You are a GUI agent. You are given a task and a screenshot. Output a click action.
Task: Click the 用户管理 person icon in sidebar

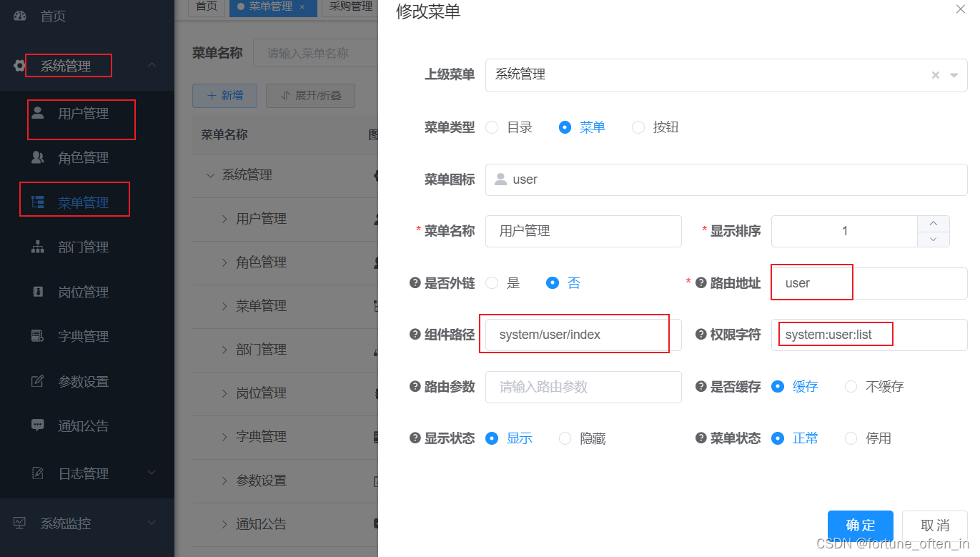[x=38, y=113]
